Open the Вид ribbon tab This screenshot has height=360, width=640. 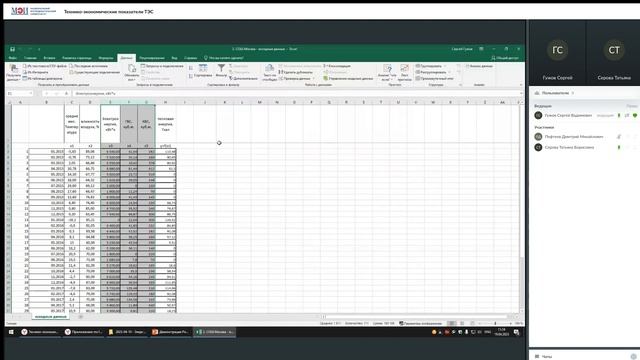174,58
